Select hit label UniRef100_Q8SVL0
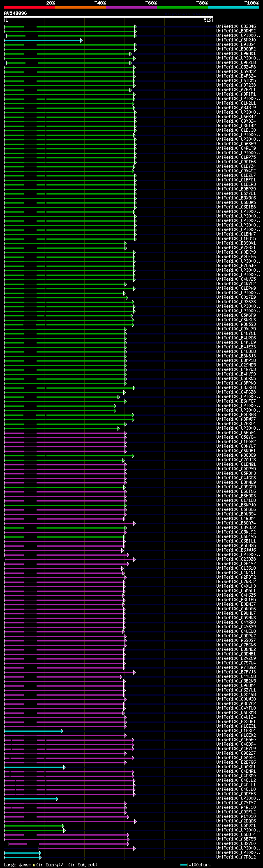 click(x=236, y=844)
